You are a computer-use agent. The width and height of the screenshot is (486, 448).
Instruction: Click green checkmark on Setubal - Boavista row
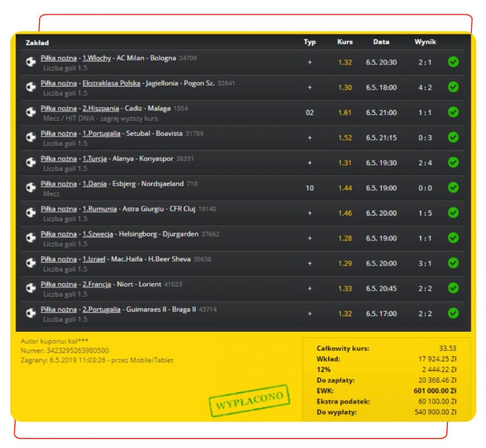(453, 138)
